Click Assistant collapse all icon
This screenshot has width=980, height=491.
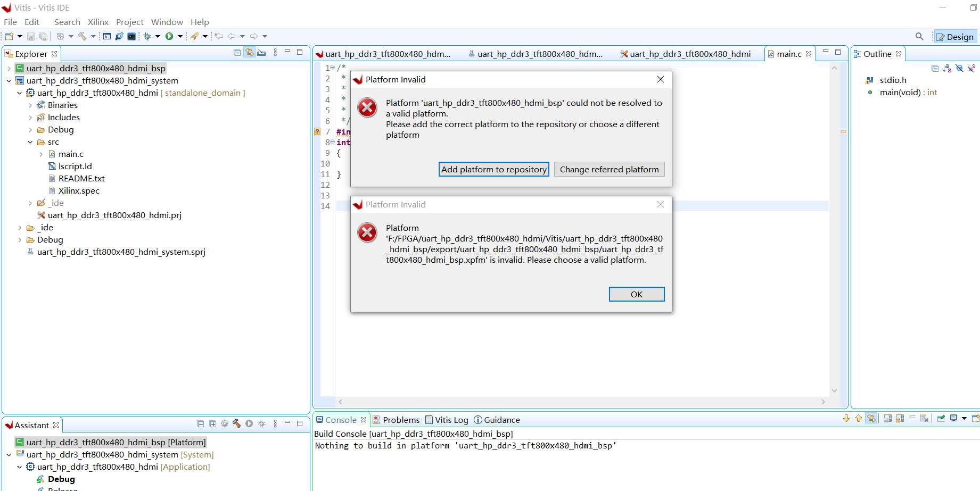point(201,424)
